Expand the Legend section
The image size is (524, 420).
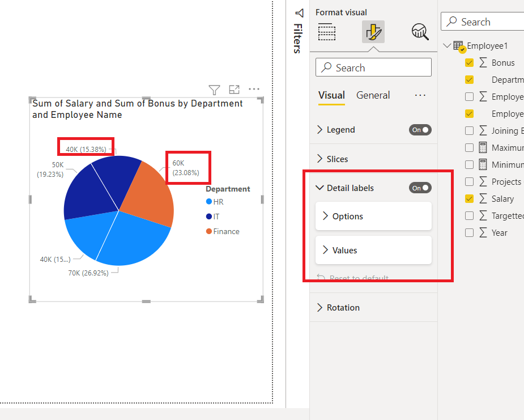pos(320,130)
